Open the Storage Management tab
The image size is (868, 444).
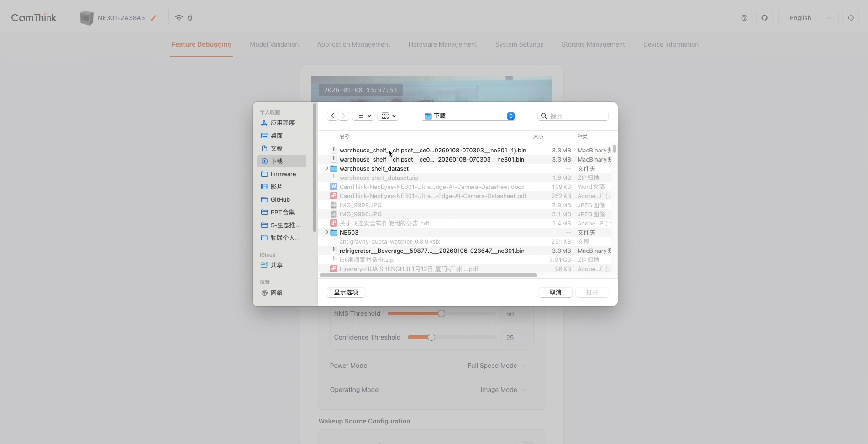click(x=593, y=44)
